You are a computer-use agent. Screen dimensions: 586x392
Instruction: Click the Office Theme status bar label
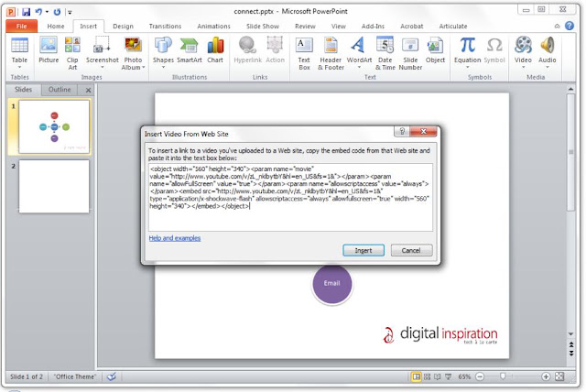[x=75, y=376]
